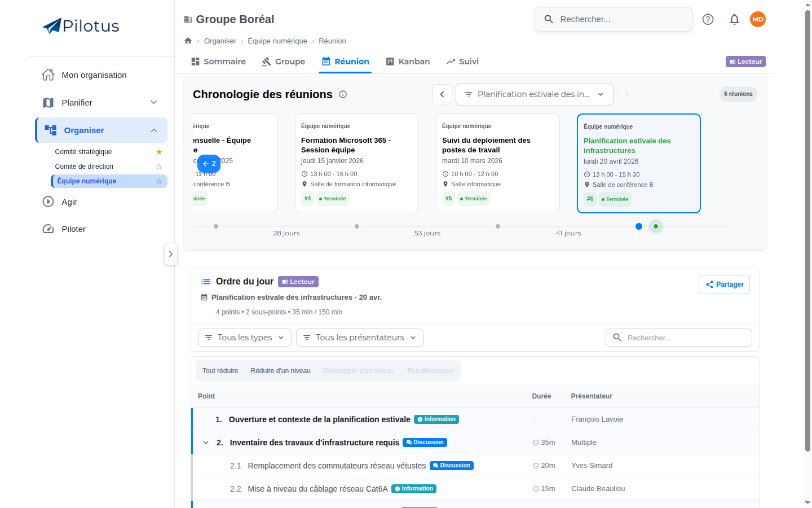Click the Organiser hierarchy icon
The width and height of the screenshot is (812, 508).
[x=51, y=130]
